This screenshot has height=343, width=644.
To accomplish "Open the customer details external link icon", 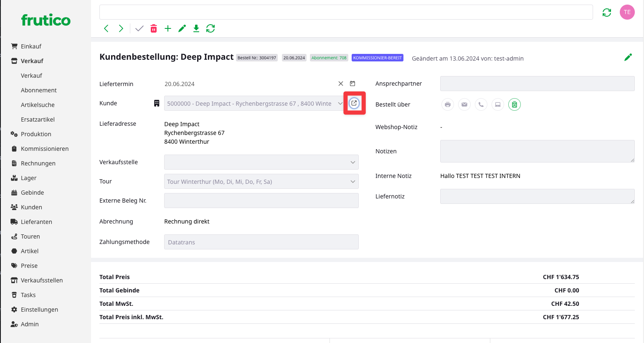I will pyautogui.click(x=354, y=103).
